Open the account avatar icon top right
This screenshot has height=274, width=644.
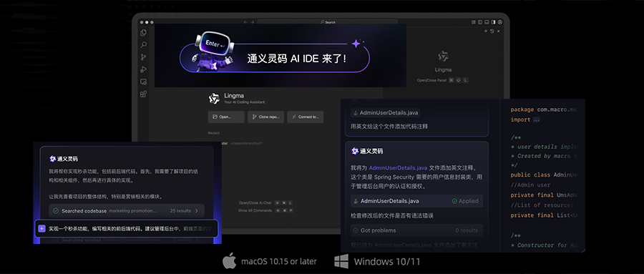[500, 22]
